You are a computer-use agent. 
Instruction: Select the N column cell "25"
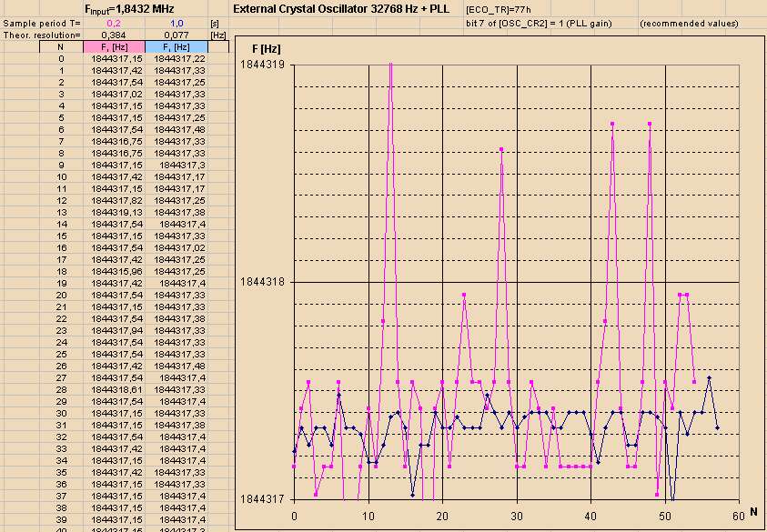coord(61,355)
